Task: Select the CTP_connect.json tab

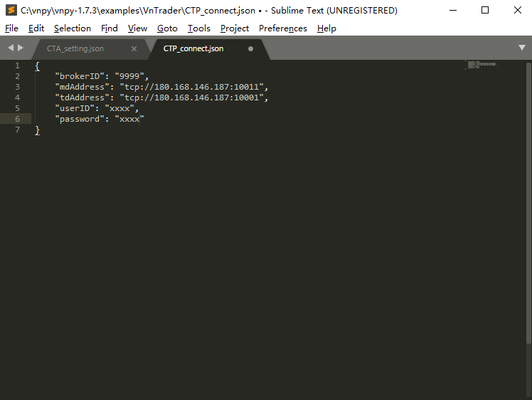Action: tap(193, 48)
